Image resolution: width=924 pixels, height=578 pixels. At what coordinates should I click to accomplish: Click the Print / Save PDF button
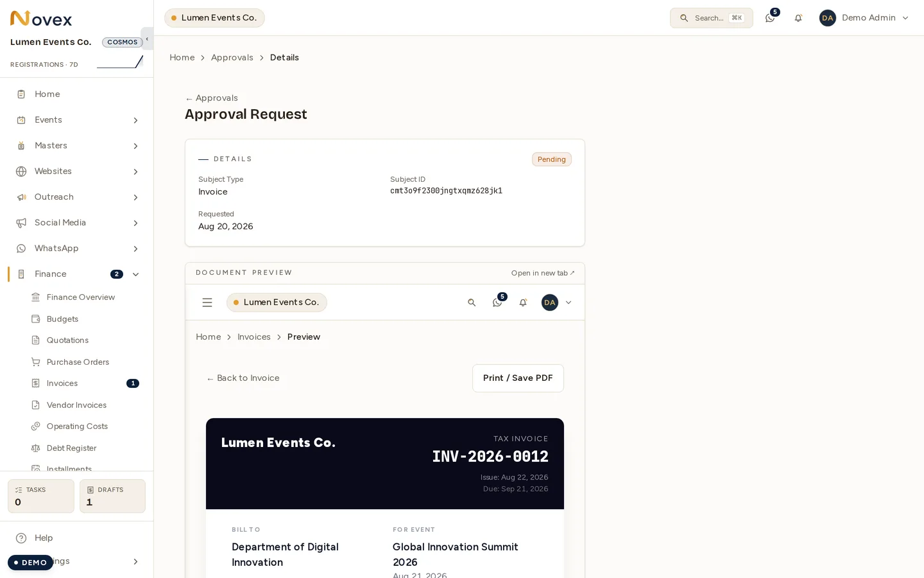tap(518, 378)
